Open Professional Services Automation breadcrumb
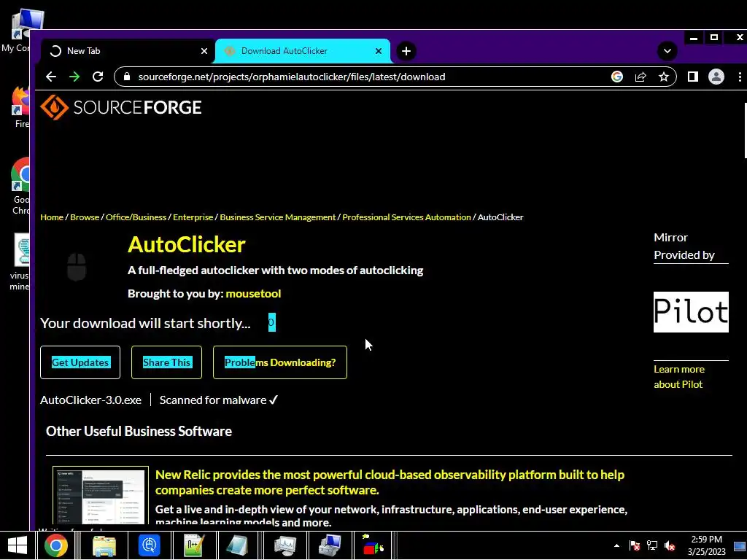The image size is (747, 560). click(x=406, y=217)
